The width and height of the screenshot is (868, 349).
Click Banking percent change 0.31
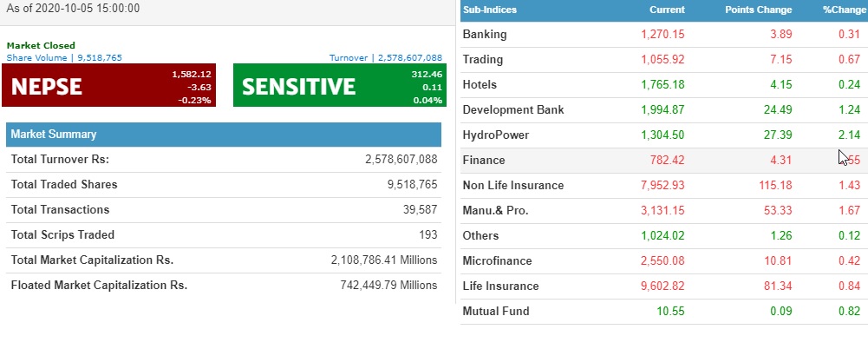coord(849,35)
